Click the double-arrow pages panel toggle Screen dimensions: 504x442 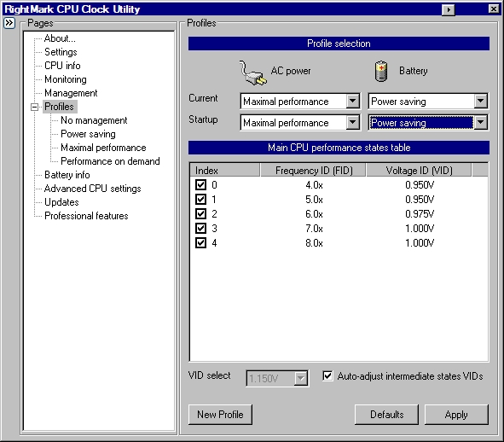(9, 23)
